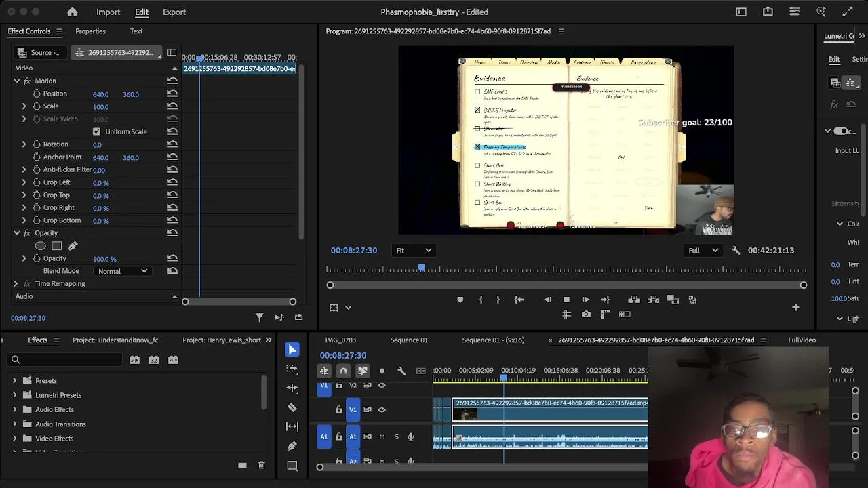Select the Selection tool arrow

coord(292,350)
